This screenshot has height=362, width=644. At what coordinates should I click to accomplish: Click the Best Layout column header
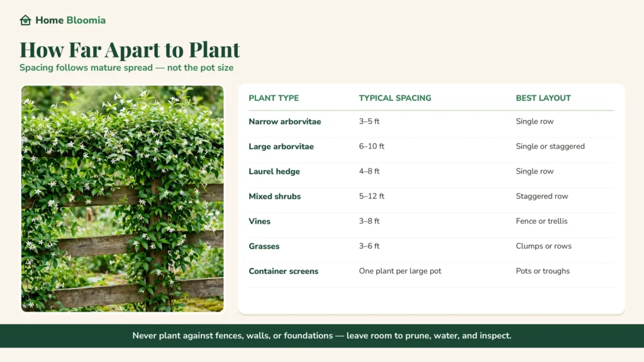(x=543, y=98)
